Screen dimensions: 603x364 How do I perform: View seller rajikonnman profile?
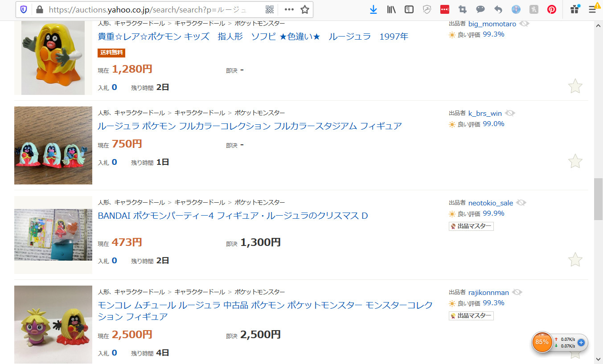pos(488,293)
